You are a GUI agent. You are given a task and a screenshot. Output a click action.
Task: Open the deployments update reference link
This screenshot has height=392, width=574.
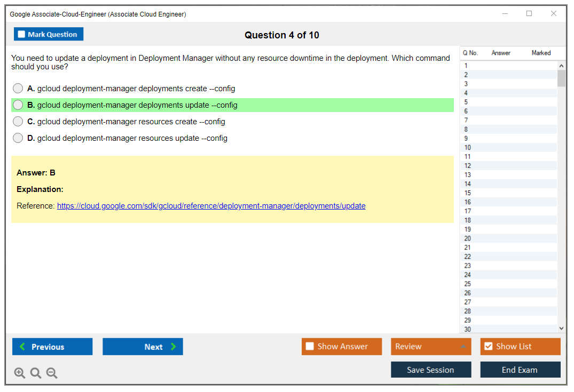pos(211,206)
